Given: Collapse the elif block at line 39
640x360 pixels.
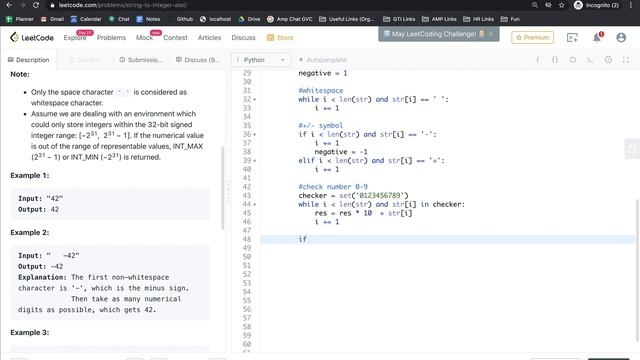Looking at the screenshot, I should (255, 161).
